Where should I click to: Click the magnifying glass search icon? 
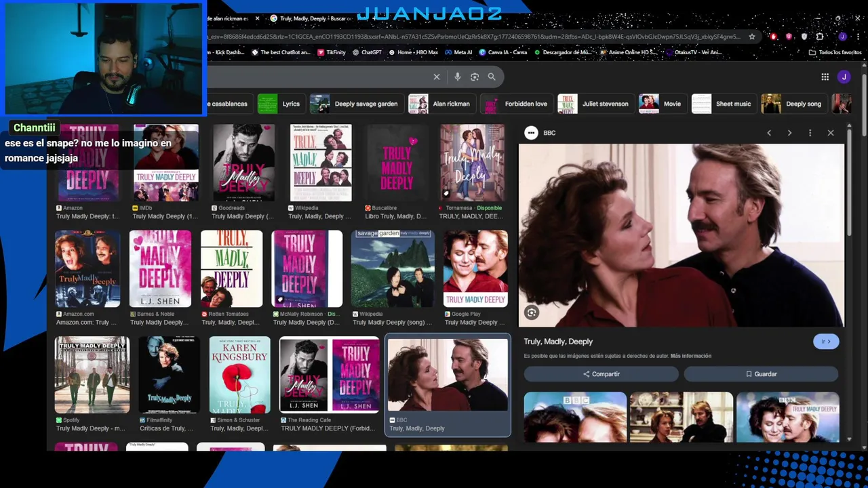coord(492,77)
